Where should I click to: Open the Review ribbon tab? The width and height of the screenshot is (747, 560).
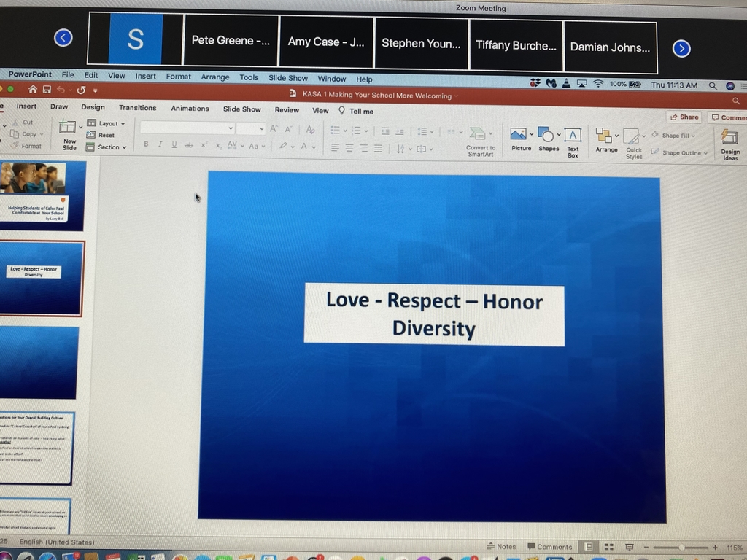pyautogui.click(x=287, y=110)
